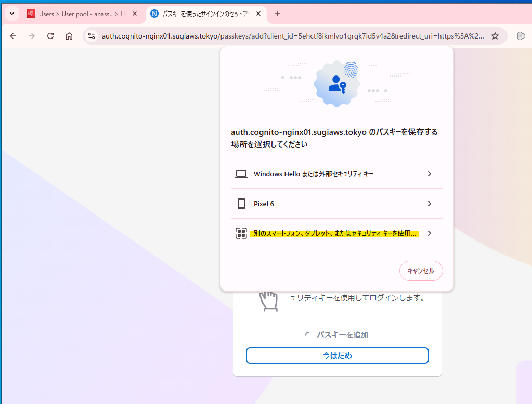Viewport: 532px width, 404px height.
Task: Click the laptop icon for Windows Hello
Action: [x=241, y=174]
